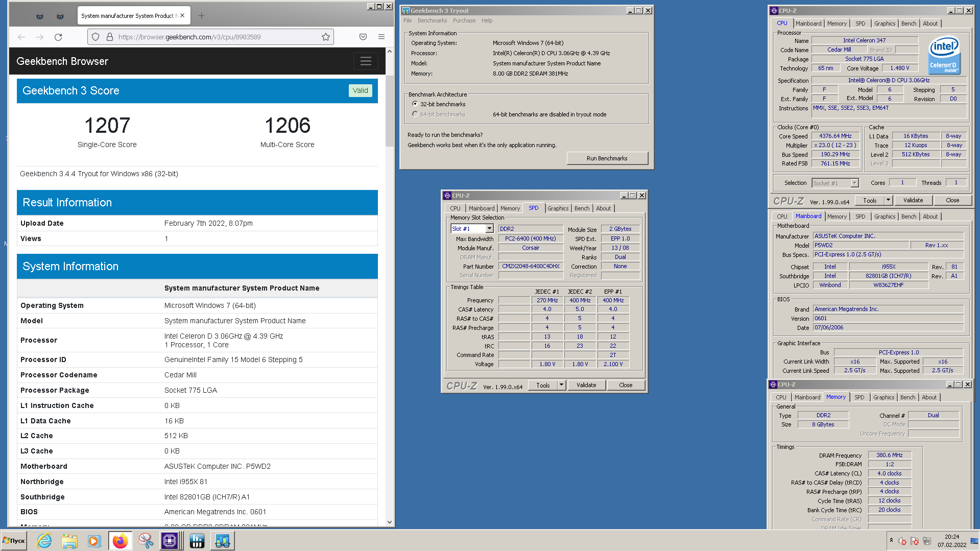980x551 pixels.
Task: Open Windows Explorer folder in taskbar
Action: click(69, 541)
